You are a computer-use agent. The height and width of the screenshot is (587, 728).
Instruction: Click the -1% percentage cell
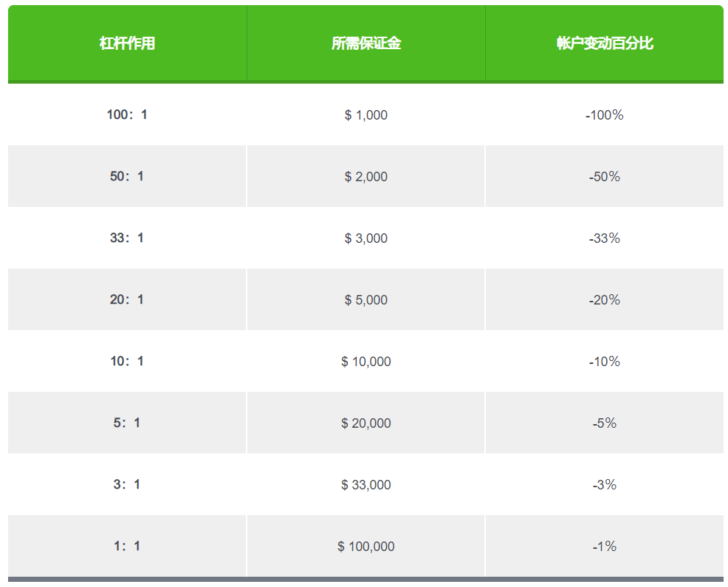coord(605,546)
